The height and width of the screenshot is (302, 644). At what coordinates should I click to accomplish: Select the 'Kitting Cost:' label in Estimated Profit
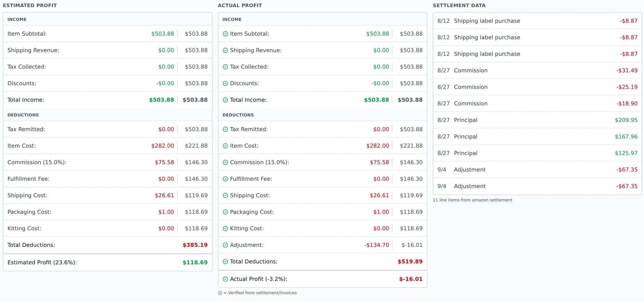point(24,228)
